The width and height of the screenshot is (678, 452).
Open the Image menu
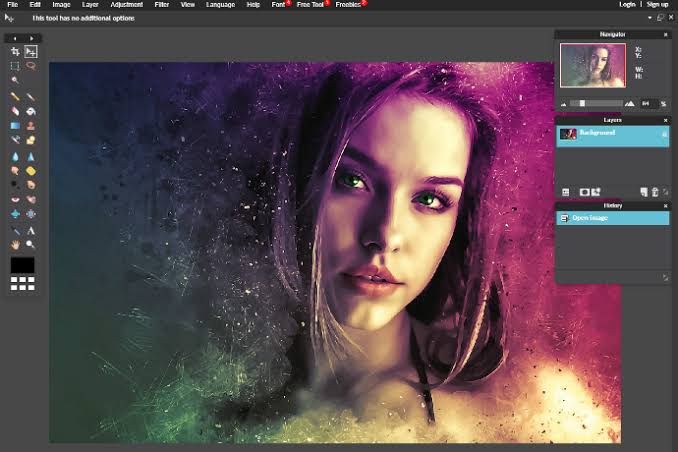(x=61, y=5)
